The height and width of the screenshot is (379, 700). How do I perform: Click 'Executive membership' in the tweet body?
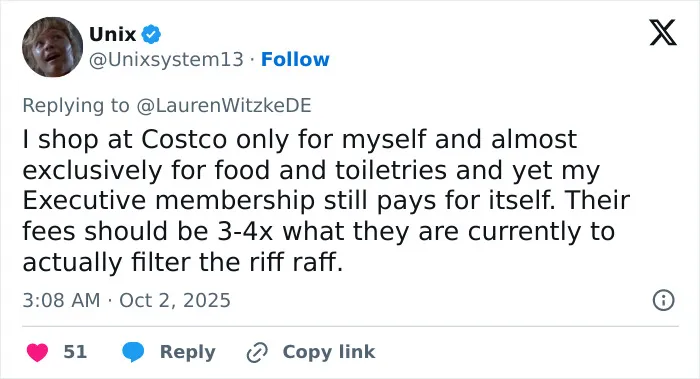[x=169, y=201]
